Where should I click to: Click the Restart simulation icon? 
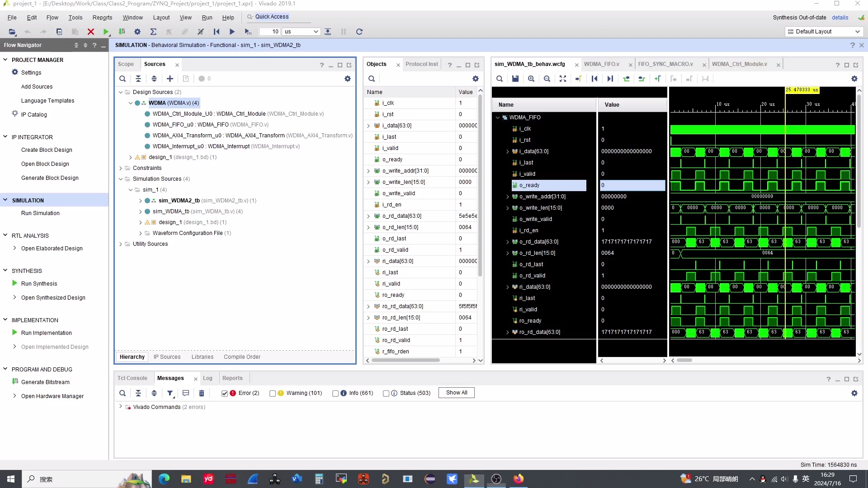[x=217, y=32]
